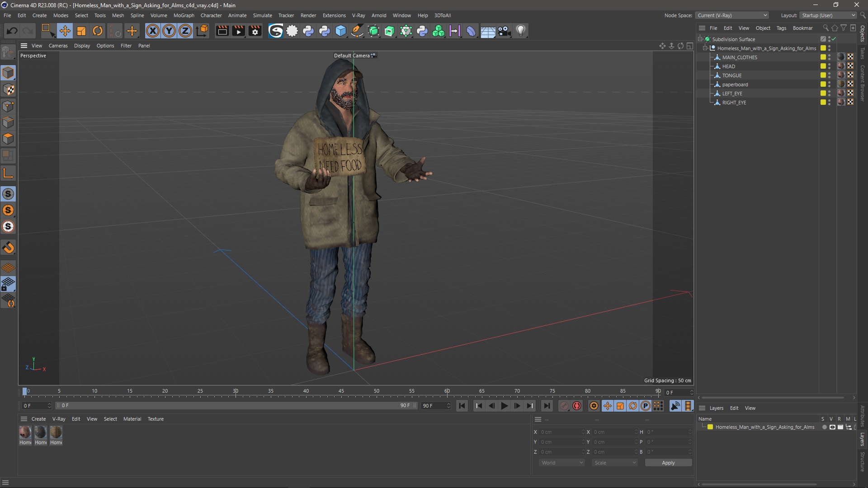This screenshot has width=868, height=488.
Task: Select Polygons mode icon
Action: pyautogui.click(x=8, y=139)
